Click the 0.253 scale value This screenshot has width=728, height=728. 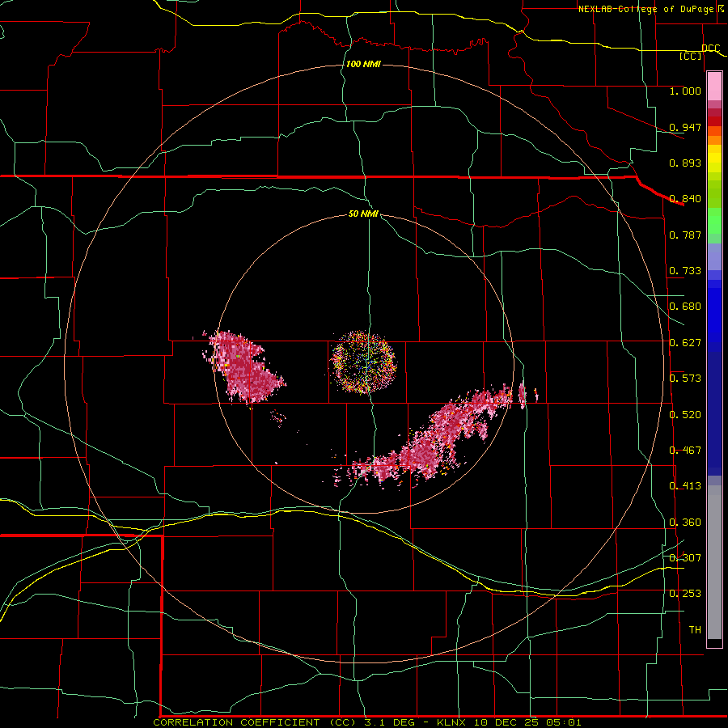685,594
